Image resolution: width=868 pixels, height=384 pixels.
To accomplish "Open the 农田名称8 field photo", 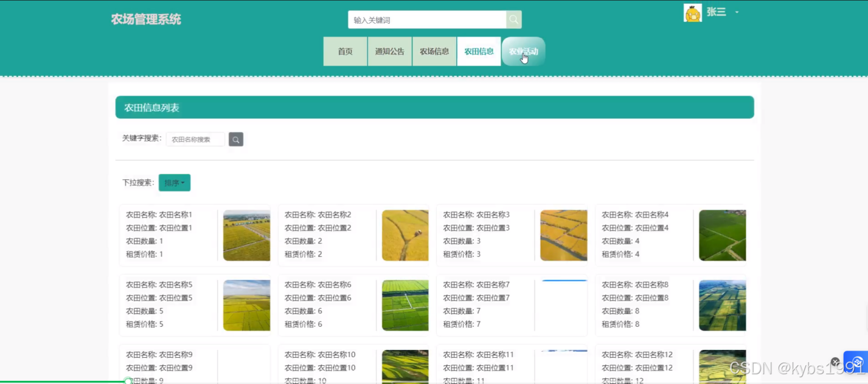I will 723,305.
